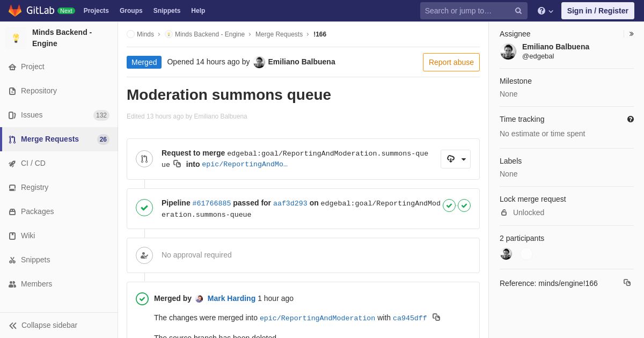Open Minds Backend - Engine project avatar
644x338 pixels.
(16, 38)
